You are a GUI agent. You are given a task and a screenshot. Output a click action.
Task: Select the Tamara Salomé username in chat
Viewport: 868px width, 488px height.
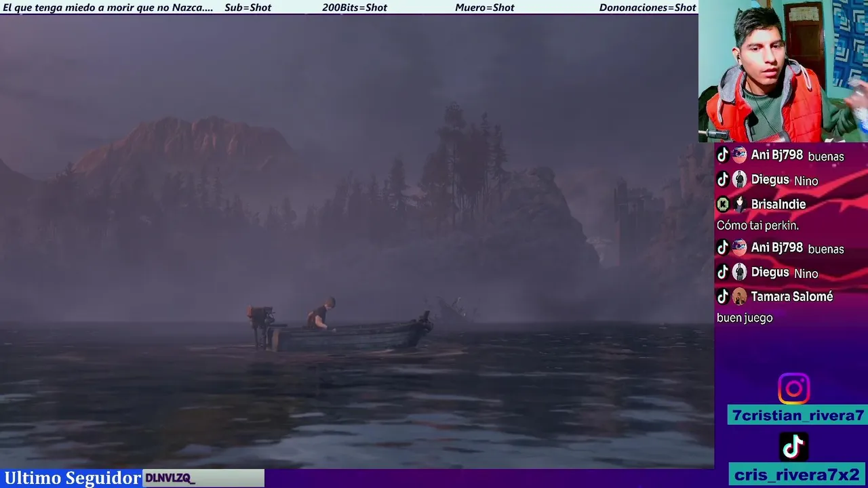click(x=791, y=296)
